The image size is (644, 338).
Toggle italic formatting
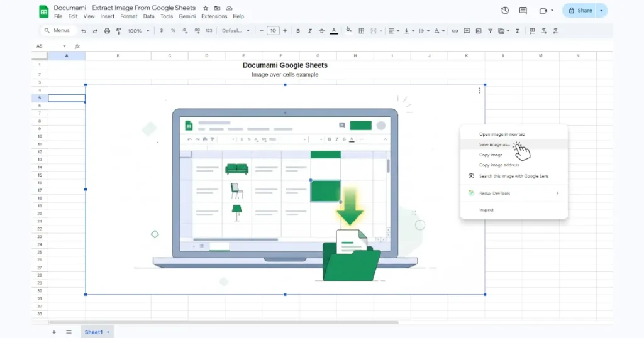point(309,31)
